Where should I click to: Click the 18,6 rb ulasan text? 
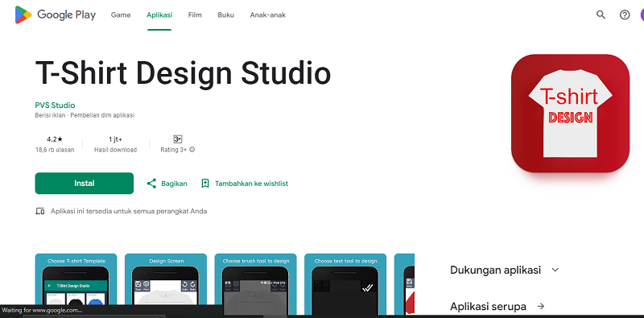tap(55, 150)
